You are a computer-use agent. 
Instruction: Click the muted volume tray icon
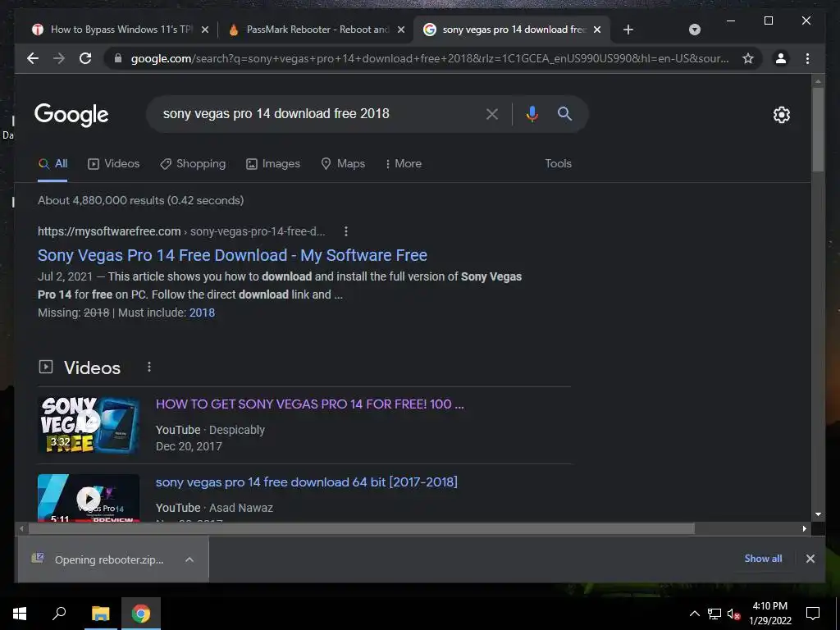click(733, 614)
